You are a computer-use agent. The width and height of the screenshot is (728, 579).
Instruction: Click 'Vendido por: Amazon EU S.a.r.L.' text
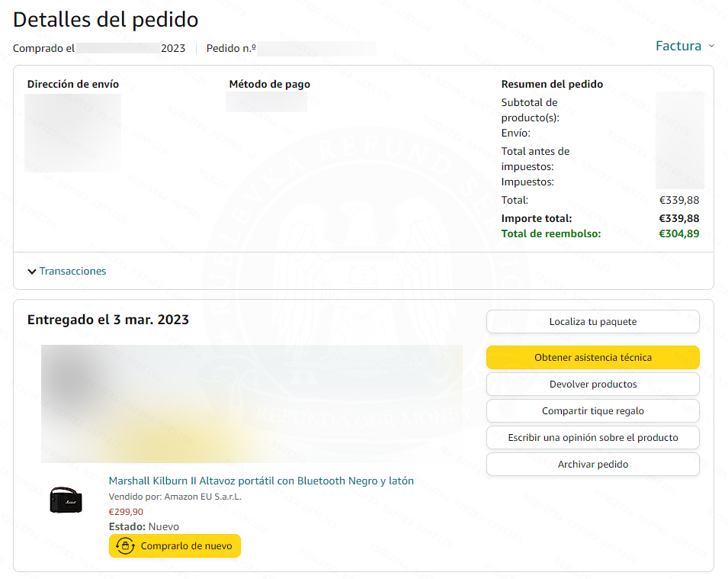(x=175, y=497)
